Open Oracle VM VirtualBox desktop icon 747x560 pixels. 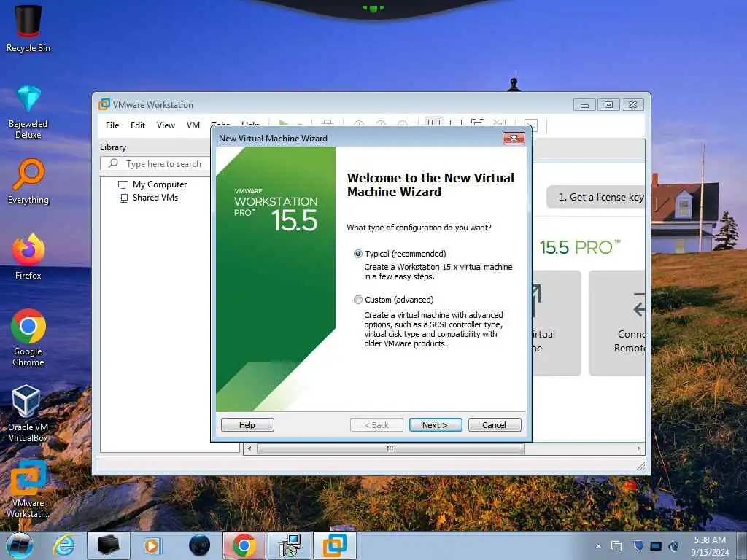(x=27, y=413)
